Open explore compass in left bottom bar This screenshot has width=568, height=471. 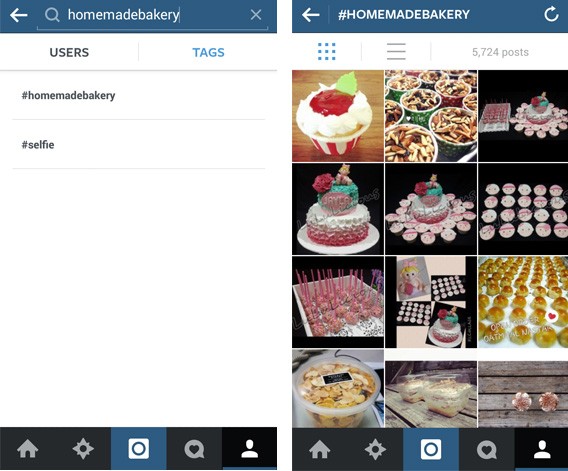[x=83, y=449]
